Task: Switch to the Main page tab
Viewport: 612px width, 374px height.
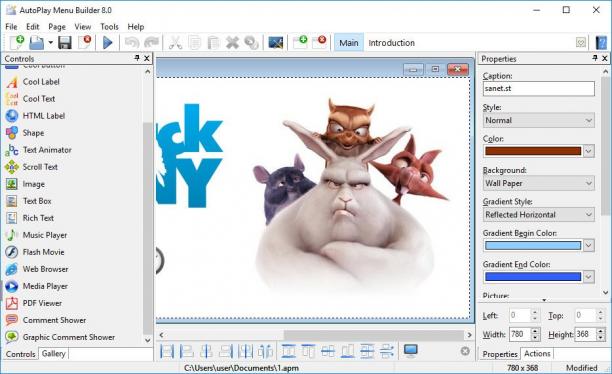Action: point(349,43)
